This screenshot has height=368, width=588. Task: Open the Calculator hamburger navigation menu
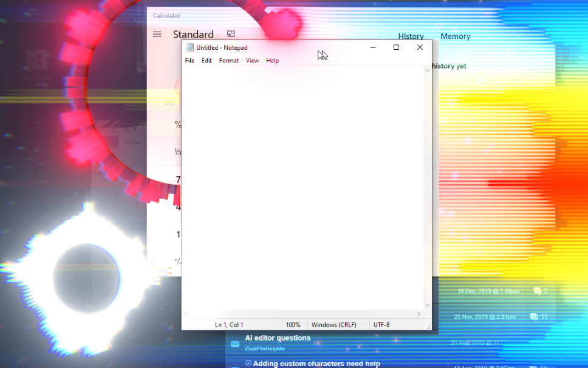click(x=157, y=34)
